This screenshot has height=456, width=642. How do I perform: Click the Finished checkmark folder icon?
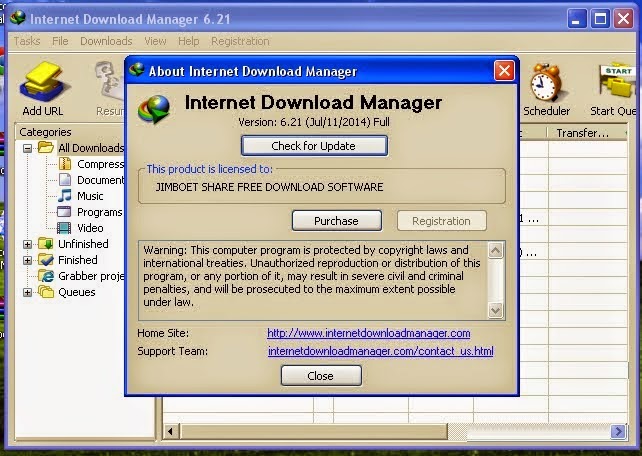point(46,260)
